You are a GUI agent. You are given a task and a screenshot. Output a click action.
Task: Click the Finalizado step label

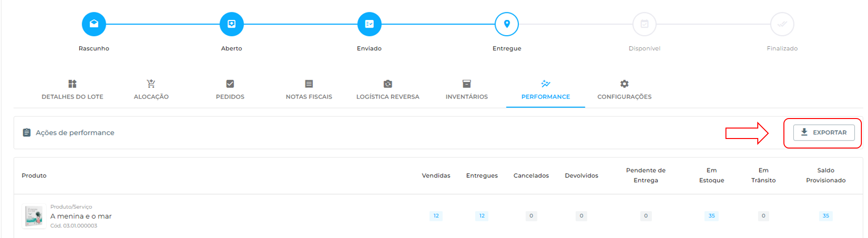[782, 49]
